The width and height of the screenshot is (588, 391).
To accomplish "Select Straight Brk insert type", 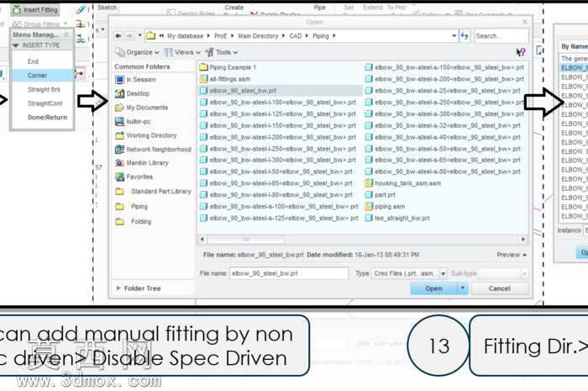I will pos(44,89).
